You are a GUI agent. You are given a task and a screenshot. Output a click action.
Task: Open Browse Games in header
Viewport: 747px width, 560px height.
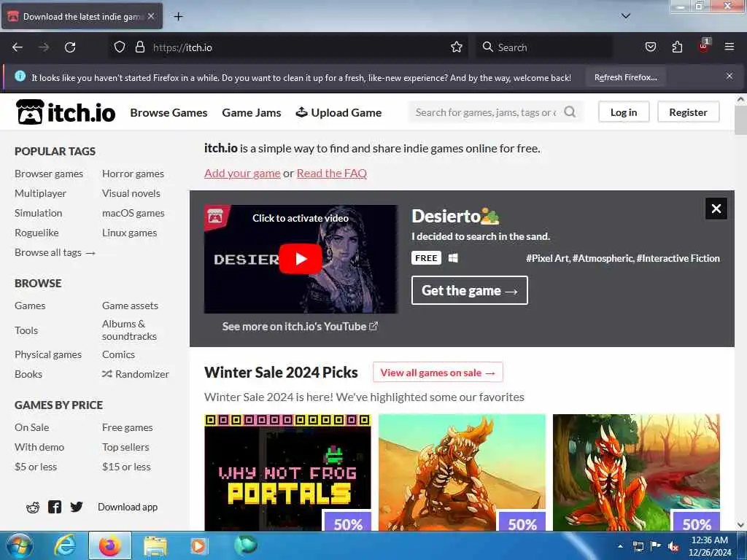[169, 113]
